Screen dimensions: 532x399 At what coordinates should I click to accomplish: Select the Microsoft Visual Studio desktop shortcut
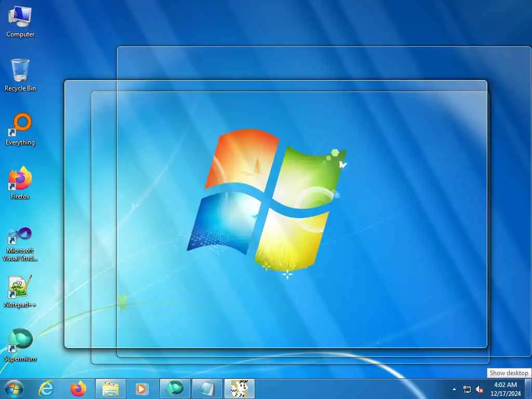[20, 244]
